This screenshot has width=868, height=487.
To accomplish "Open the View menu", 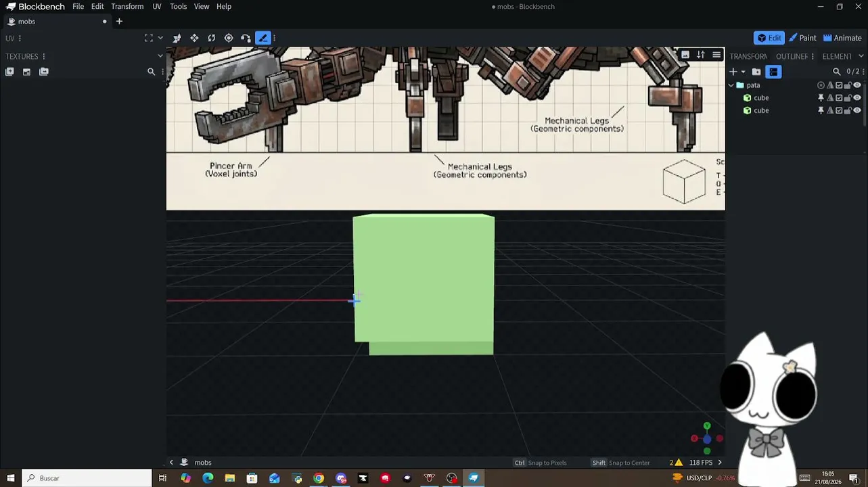I will pyautogui.click(x=202, y=7).
